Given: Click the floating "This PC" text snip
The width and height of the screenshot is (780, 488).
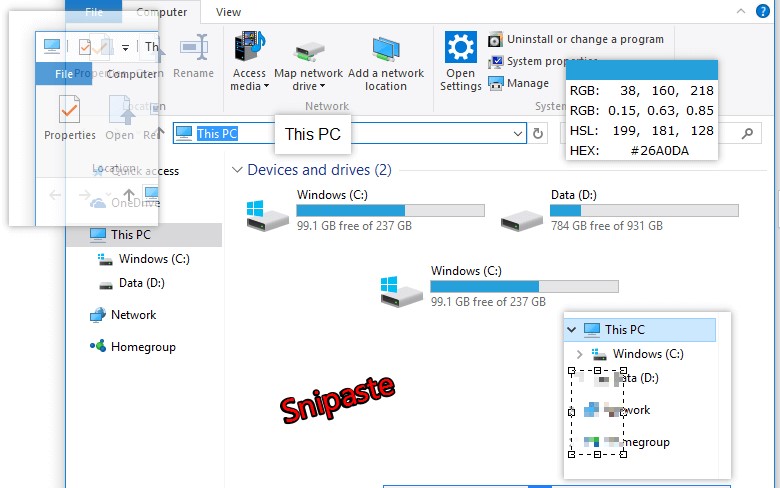Looking at the screenshot, I should (313, 134).
